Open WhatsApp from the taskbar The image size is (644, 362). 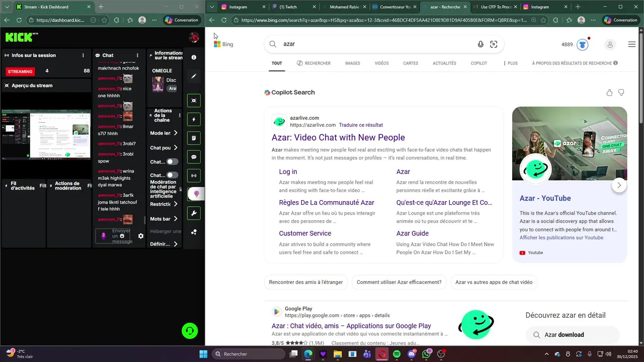click(427, 354)
